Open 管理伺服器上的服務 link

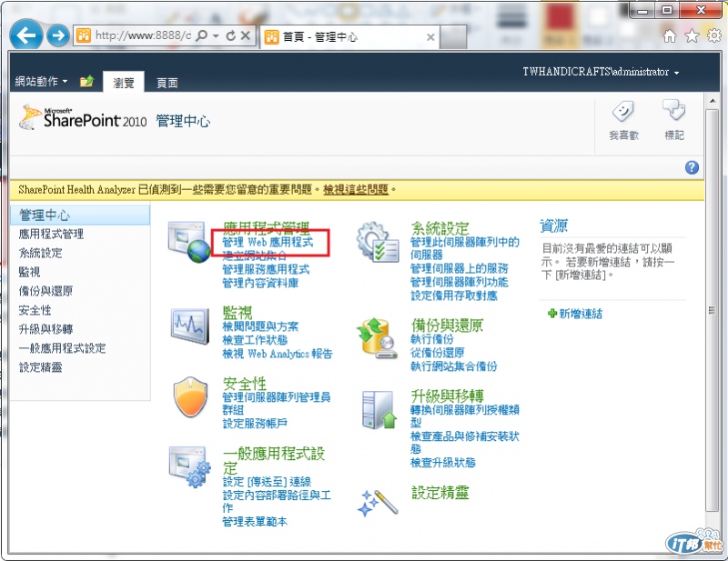(x=460, y=268)
